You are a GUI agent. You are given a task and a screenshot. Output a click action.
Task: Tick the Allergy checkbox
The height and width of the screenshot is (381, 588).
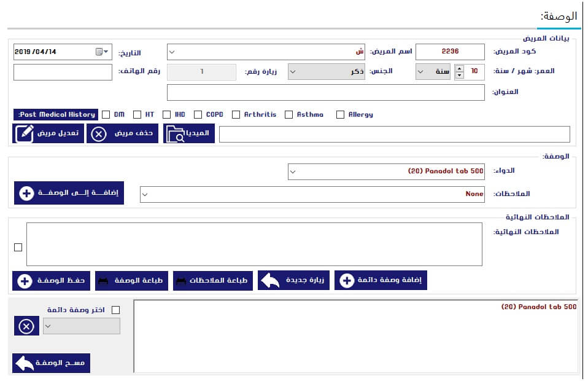point(340,114)
